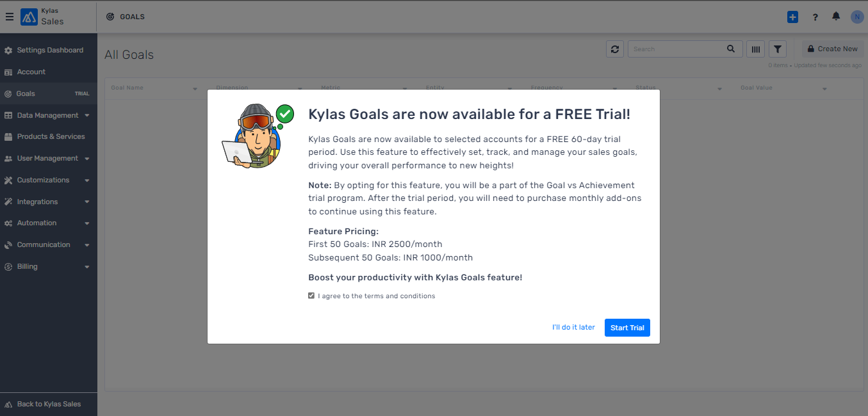
Task: Click the Back to Kylas Sales logo icon
Action: (8, 404)
